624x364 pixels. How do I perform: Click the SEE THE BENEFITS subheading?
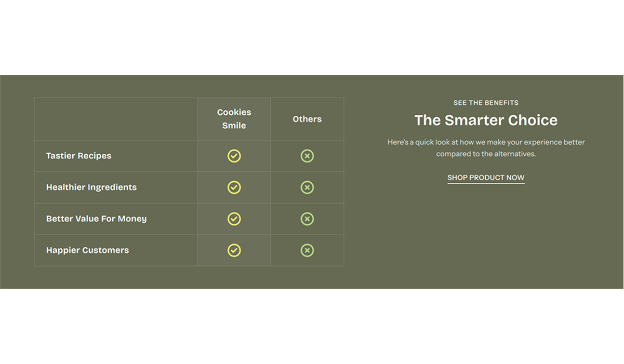pos(486,103)
